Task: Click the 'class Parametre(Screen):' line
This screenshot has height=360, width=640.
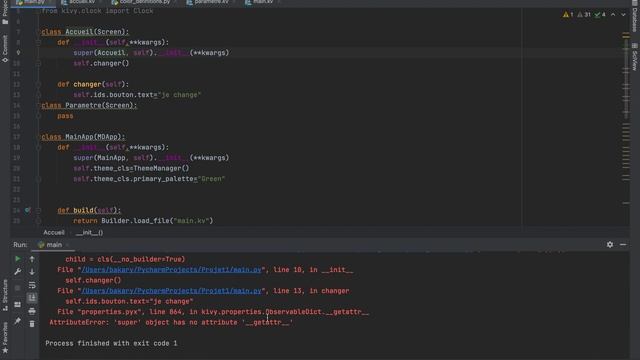Action: 89,105
